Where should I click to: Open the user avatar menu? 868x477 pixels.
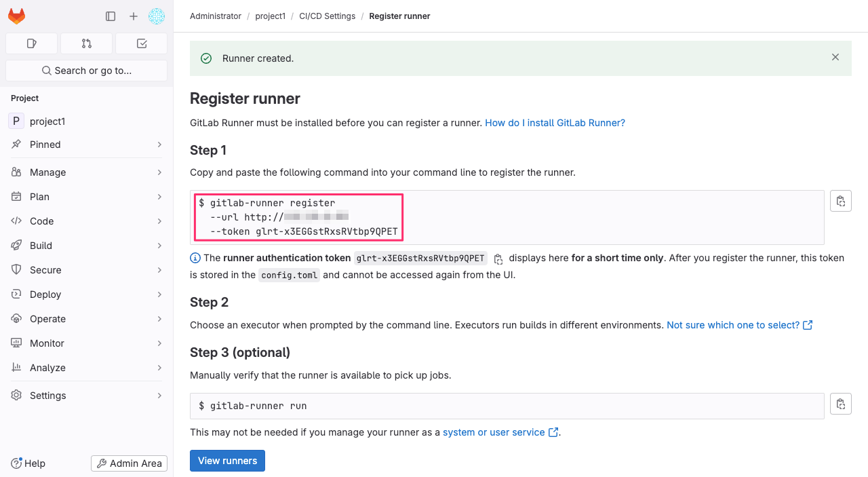(157, 16)
